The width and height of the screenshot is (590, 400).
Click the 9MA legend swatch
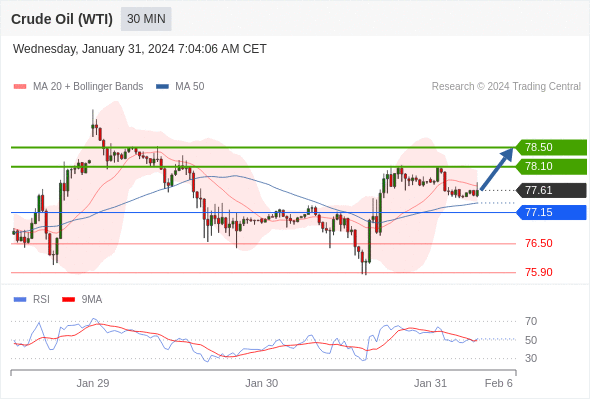(68, 300)
